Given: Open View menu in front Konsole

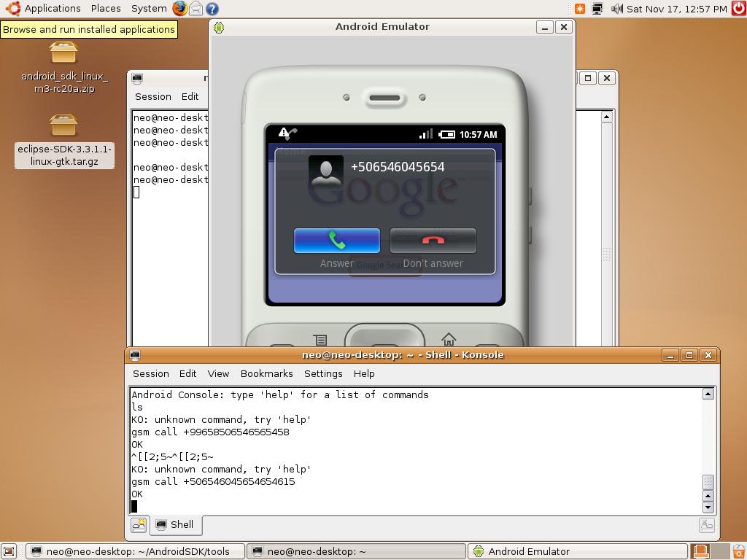Looking at the screenshot, I should [x=218, y=374].
